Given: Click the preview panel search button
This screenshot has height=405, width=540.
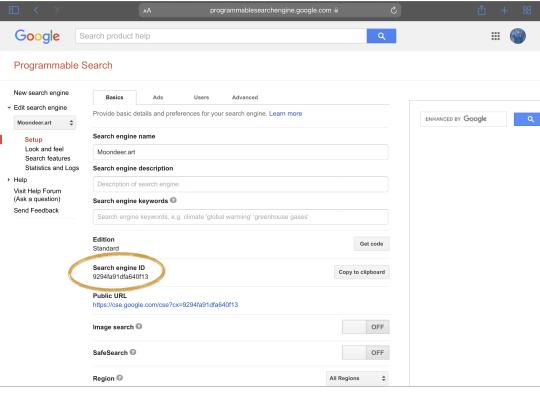Looking at the screenshot, I should click(x=527, y=119).
